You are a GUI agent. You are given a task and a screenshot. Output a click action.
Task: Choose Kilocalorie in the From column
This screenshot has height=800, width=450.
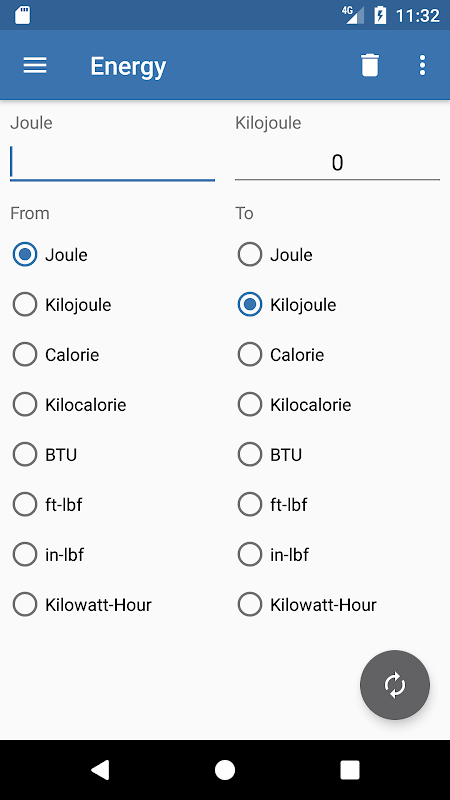69,405
